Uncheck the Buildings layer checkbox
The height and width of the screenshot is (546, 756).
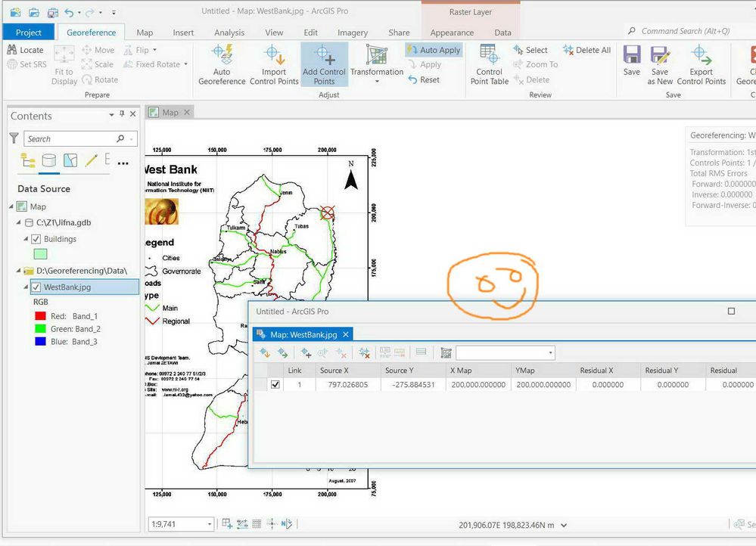[x=36, y=239]
